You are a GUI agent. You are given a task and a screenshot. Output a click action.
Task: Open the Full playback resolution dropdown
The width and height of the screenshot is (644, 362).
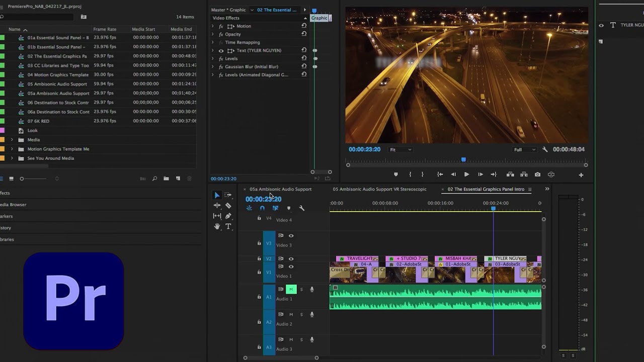point(525,149)
